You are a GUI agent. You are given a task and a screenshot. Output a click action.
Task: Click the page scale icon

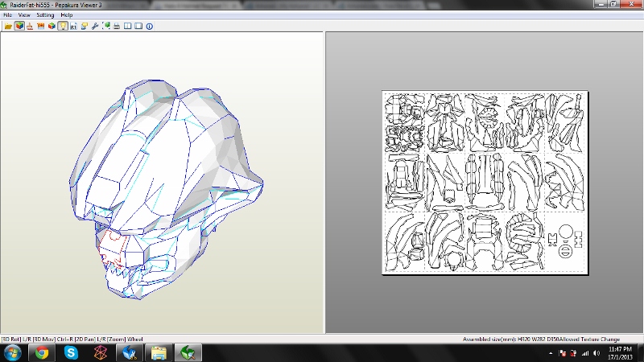tap(73, 27)
